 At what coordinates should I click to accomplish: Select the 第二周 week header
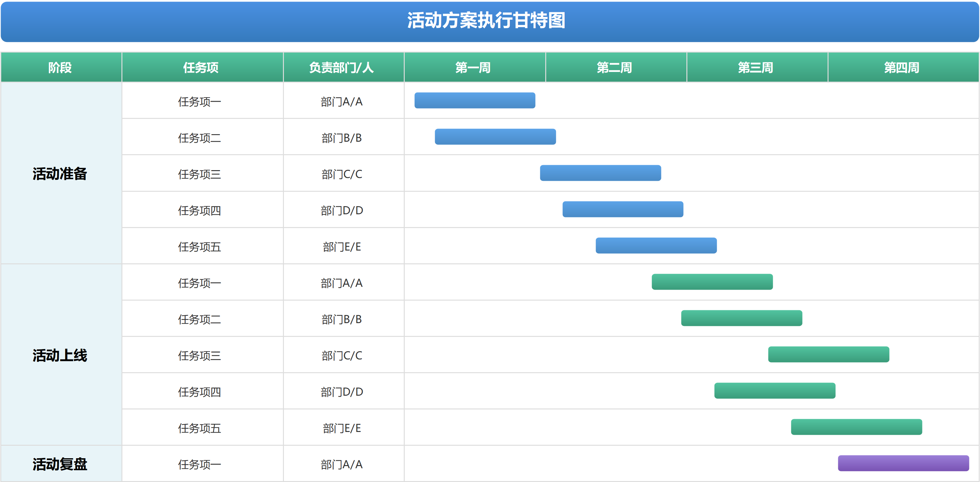[x=615, y=67]
